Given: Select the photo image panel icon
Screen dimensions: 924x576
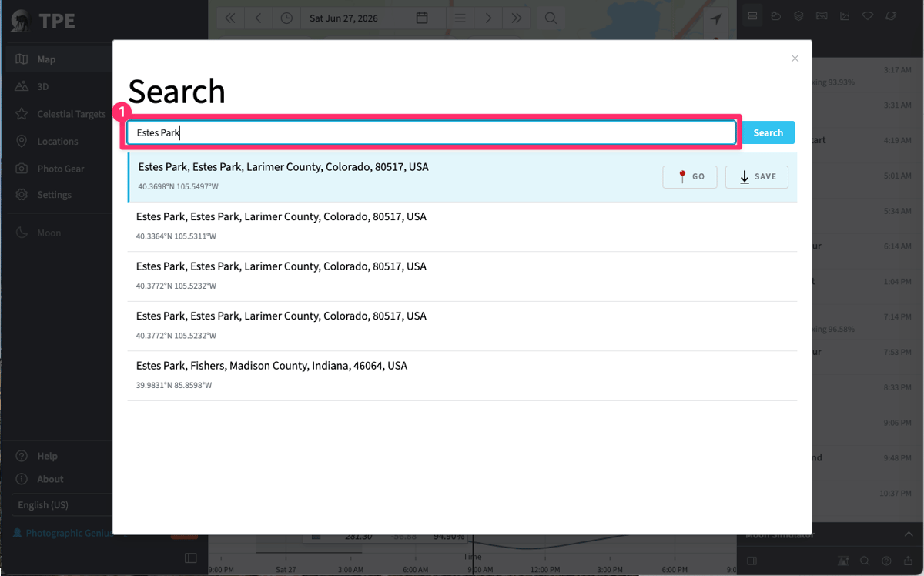Looking at the screenshot, I should [845, 16].
